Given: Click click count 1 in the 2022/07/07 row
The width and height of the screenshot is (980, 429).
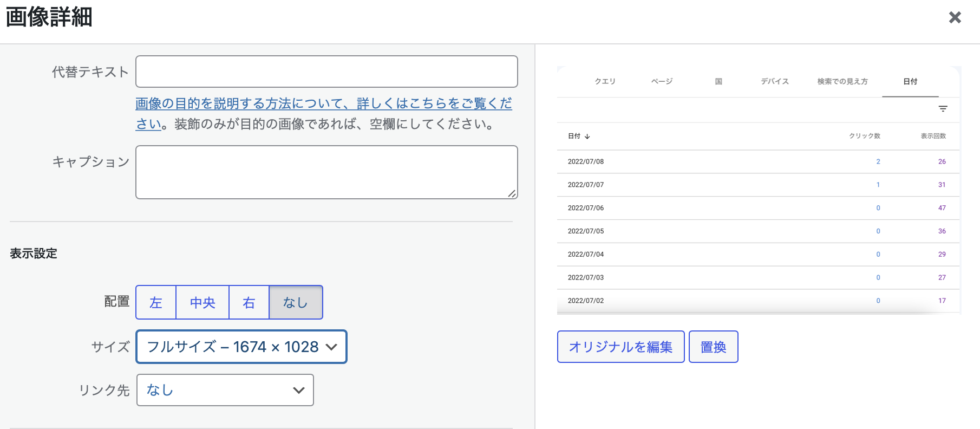Looking at the screenshot, I should click(x=878, y=185).
